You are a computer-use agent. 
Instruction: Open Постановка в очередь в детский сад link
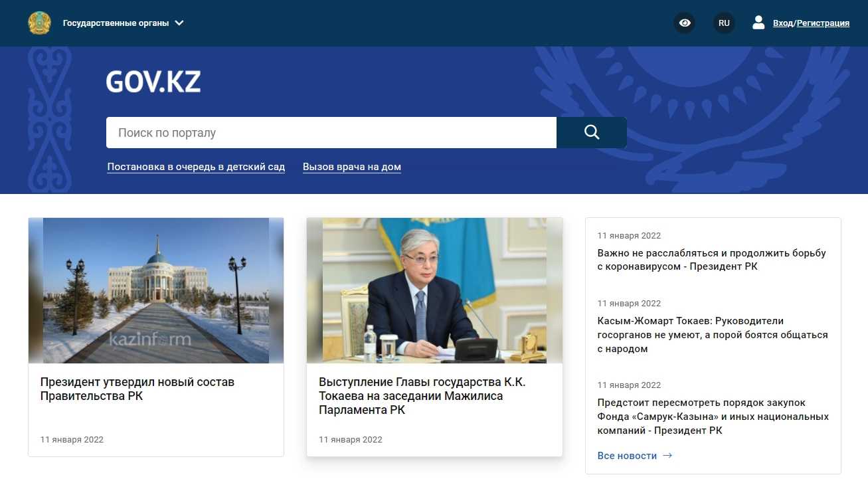(x=196, y=167)
